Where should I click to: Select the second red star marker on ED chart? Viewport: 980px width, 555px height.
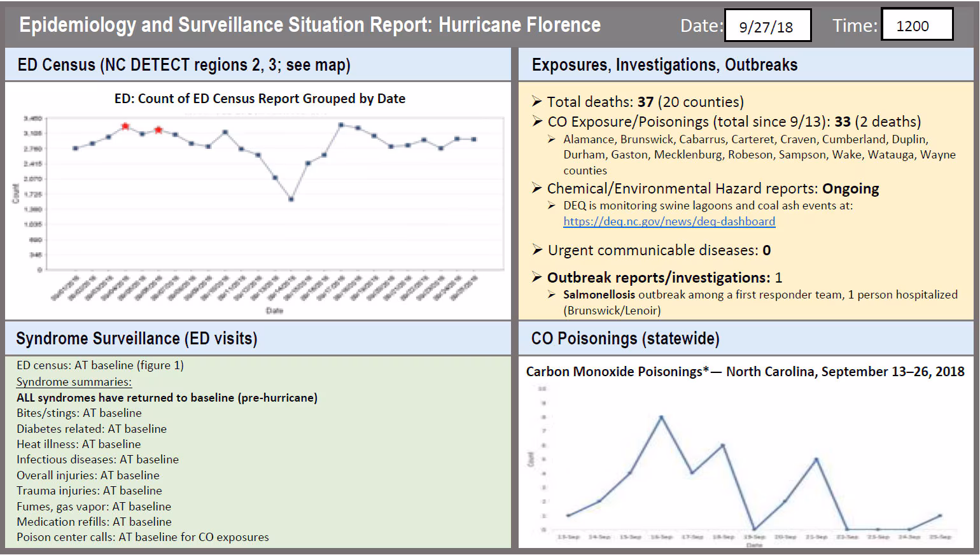pyautogui.click(x=157, y=130)
